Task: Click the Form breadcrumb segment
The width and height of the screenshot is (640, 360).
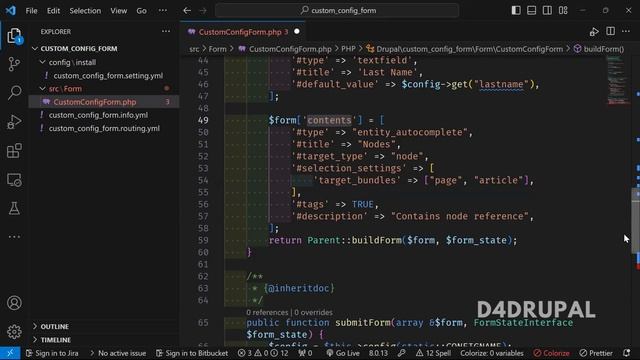Action: (x=217, y=49)
